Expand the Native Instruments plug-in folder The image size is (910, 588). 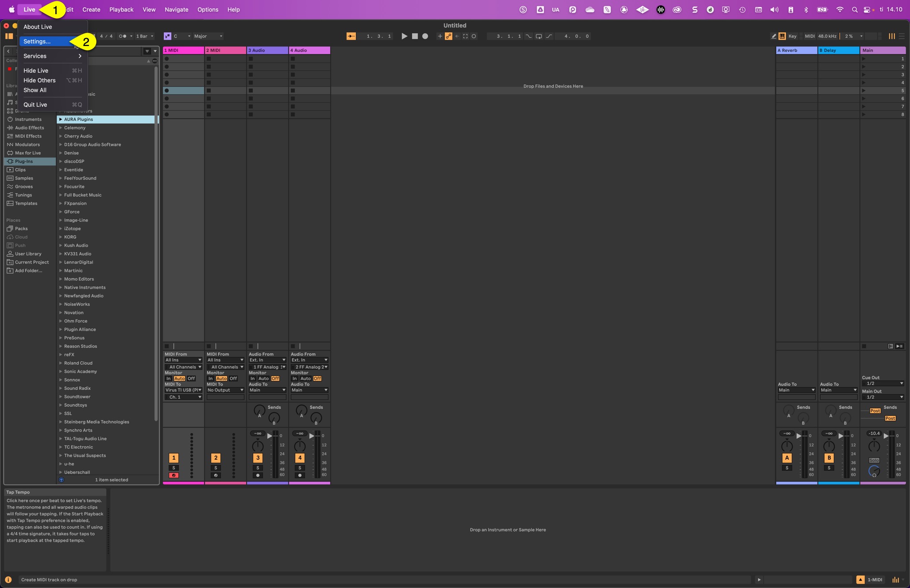(61, 288)
